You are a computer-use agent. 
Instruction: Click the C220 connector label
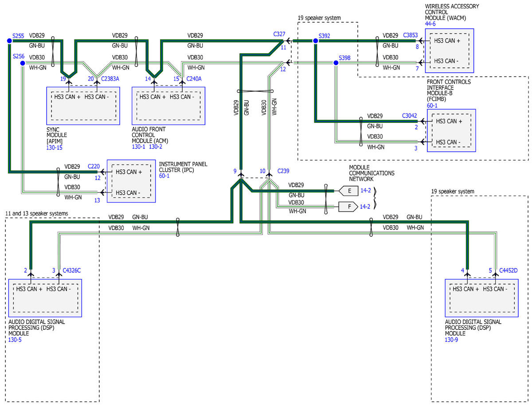tap(94, 166)
